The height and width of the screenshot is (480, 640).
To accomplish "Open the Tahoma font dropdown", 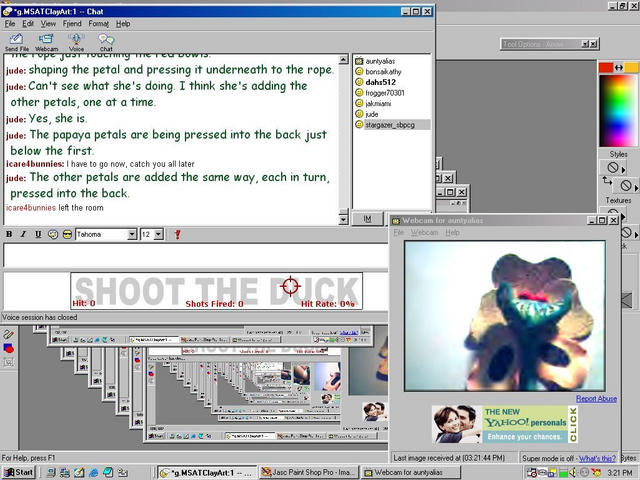I will point(132,234).
